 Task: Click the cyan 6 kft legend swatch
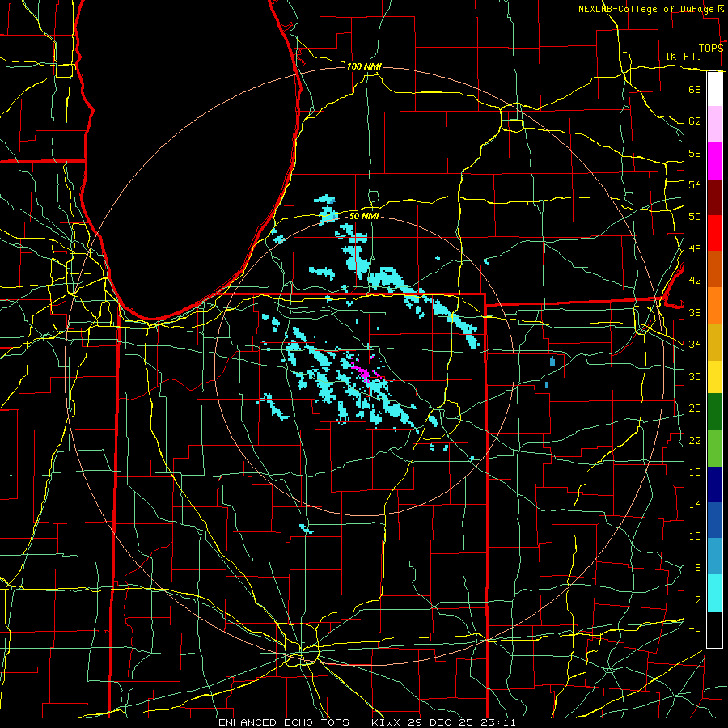(714, 593)
